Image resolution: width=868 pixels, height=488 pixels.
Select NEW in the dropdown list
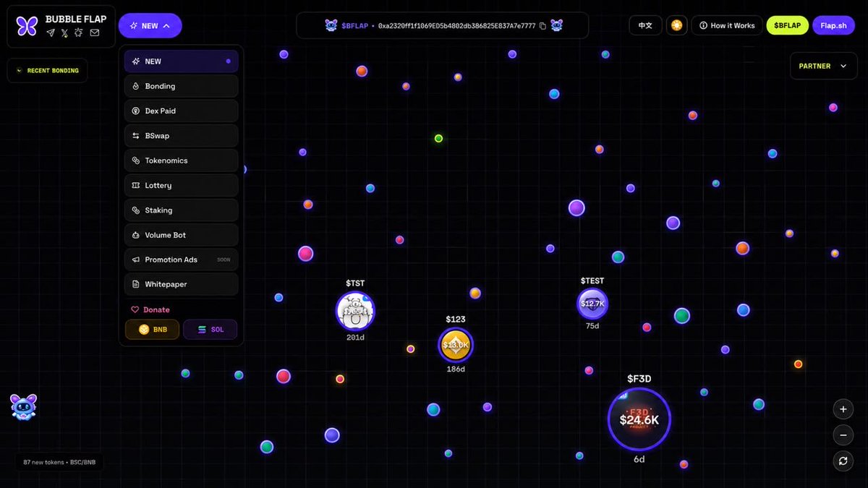pos(181,61)
